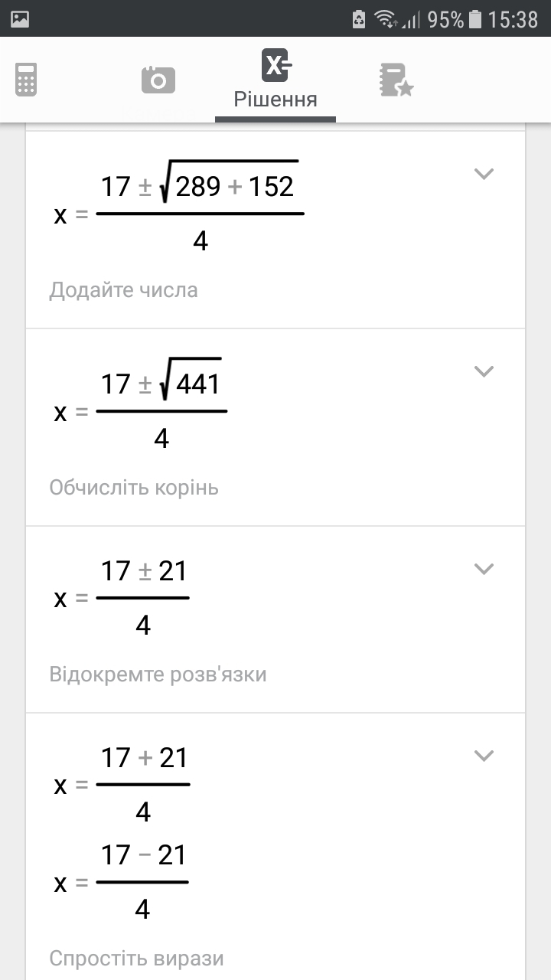Select the Рішення solution tab
Image resolution: width=551 pixels, height=980 pixels.
coord(275,80)
